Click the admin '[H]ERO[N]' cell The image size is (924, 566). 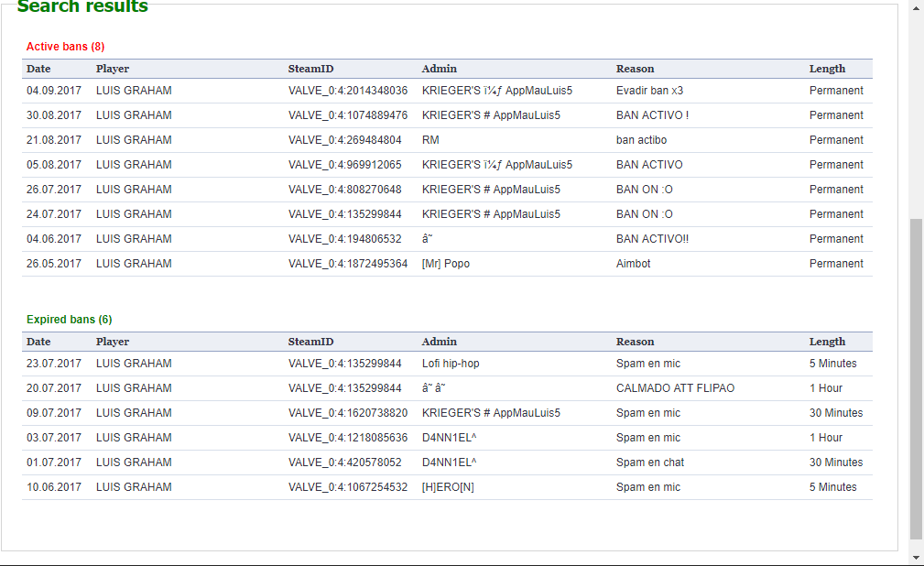click(448, 487)
